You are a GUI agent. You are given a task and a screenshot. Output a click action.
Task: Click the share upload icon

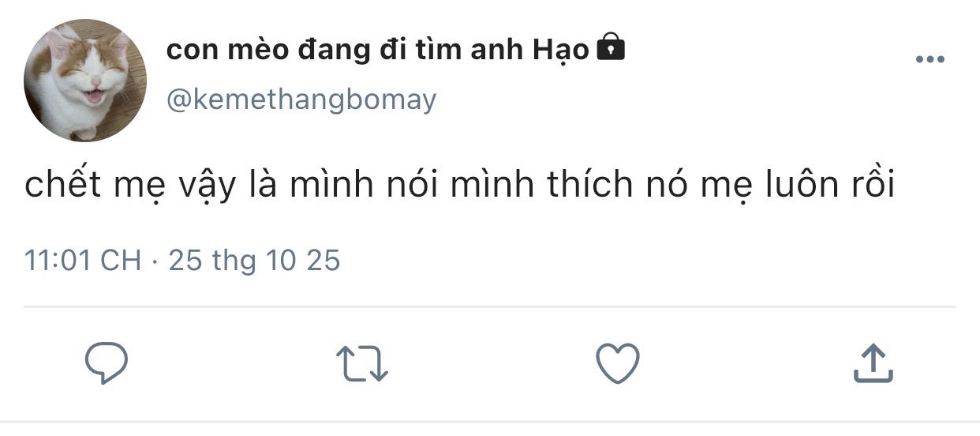(x=873, y=364)
